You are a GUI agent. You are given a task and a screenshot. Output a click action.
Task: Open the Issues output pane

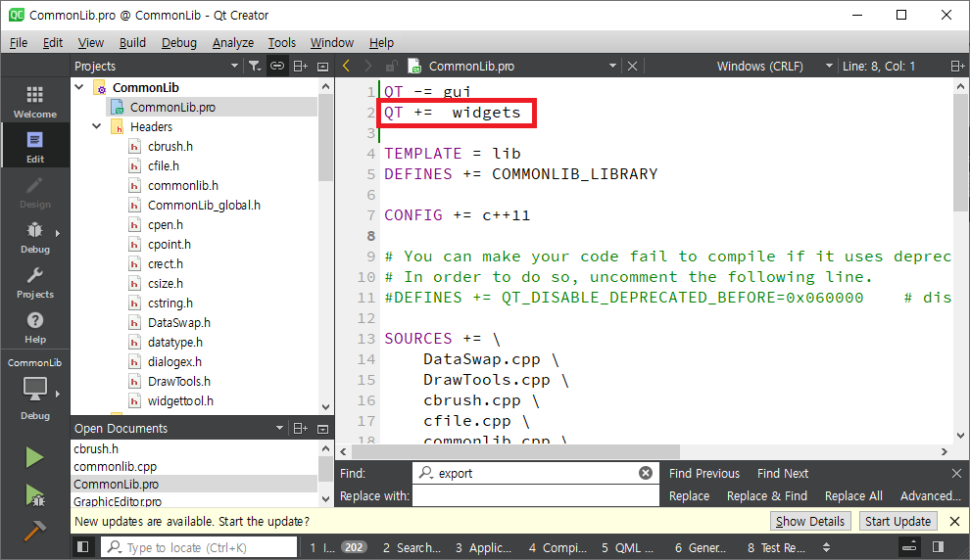tap(338, 547)
